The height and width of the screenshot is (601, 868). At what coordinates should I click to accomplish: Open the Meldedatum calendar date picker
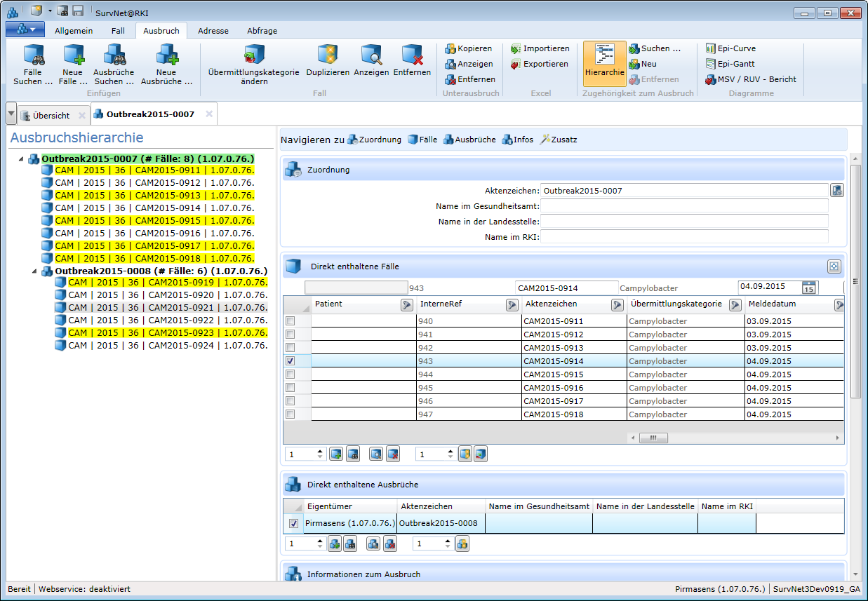point(808,288)
